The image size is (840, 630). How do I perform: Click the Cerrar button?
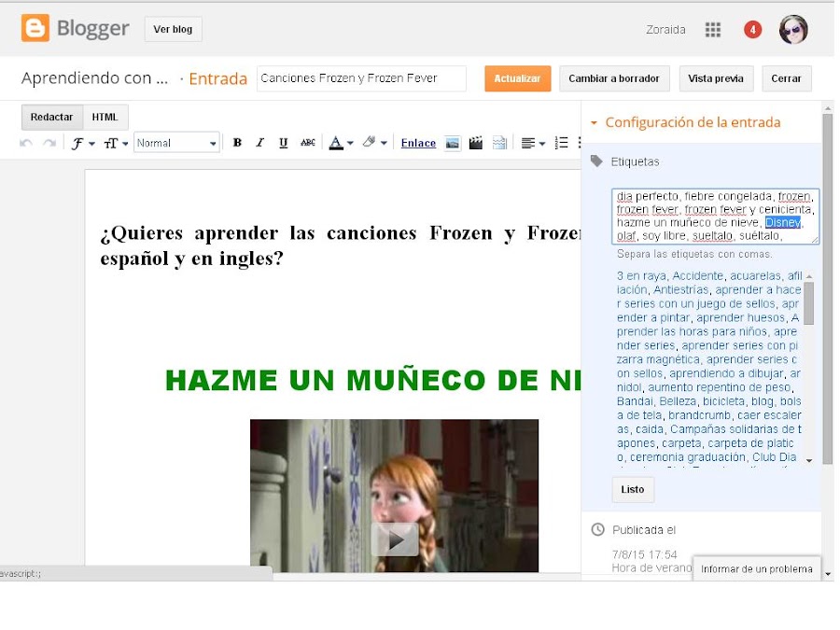786,78
